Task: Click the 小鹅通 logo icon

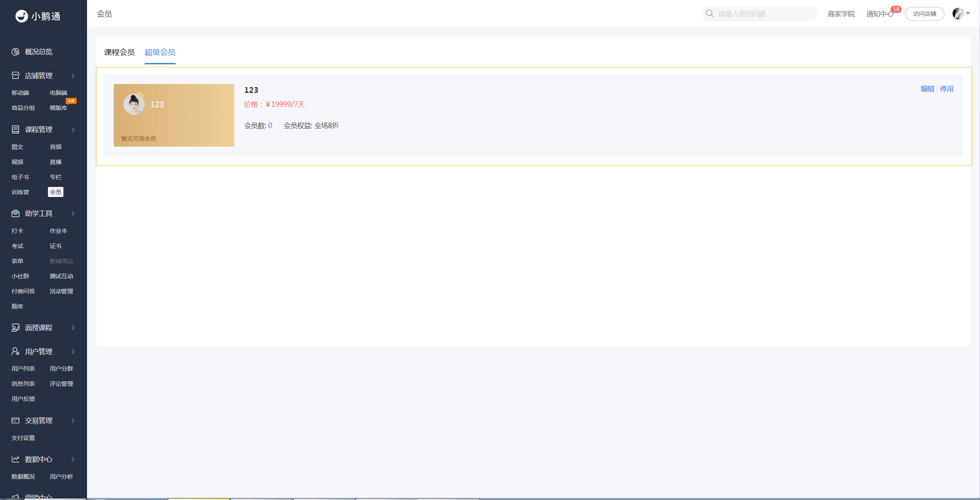Action: click(22, 16)
